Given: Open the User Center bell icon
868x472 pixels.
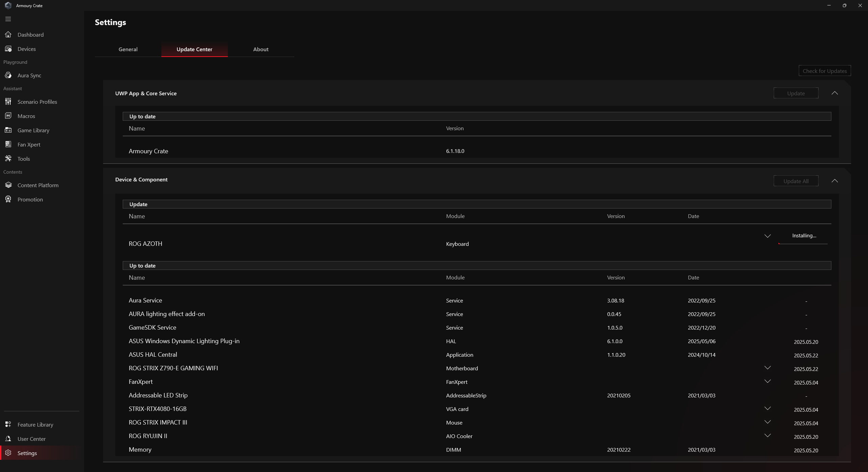Looking at the screenshot, I should tap(8, 439).
